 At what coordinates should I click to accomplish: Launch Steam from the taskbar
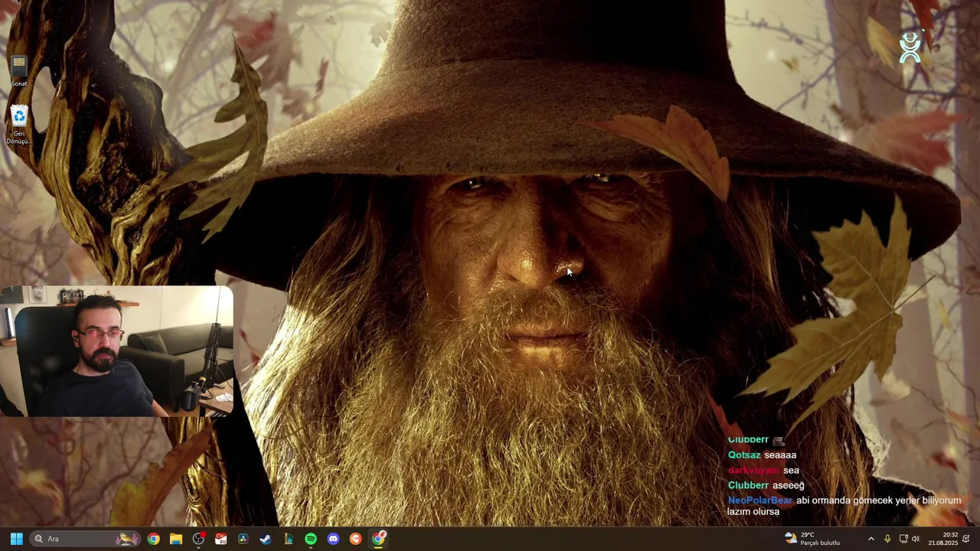click(x=266, y=539)
